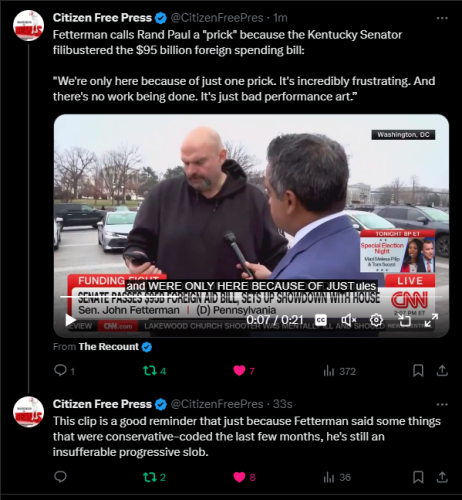The width and height of the screenshot is (462, 500).
Task: View analytics showing 372 views
Action: click(340, 371)
